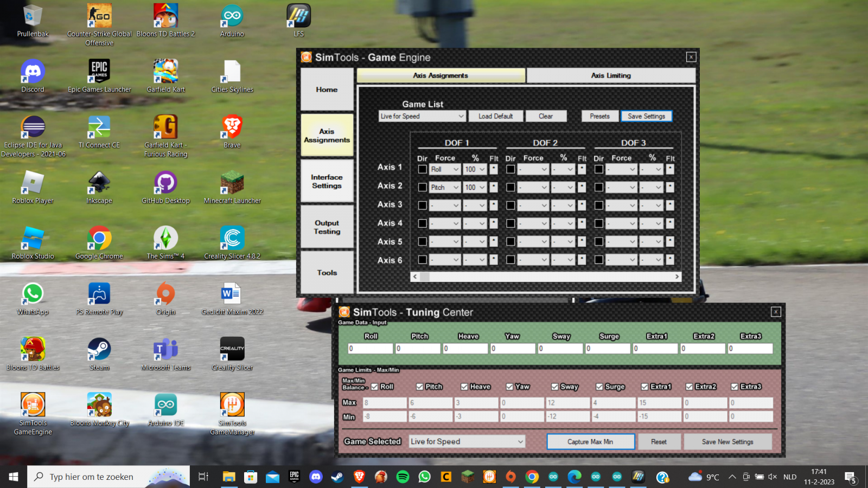Viewport: 868px width, 488px height.
Task: Open the PS Remote Play desktop icon
Action: (99, 298)
